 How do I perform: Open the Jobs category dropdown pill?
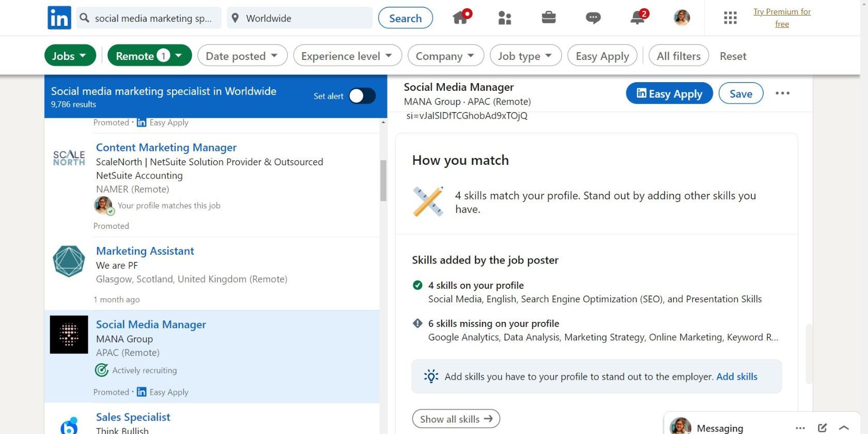coord(70,56)
